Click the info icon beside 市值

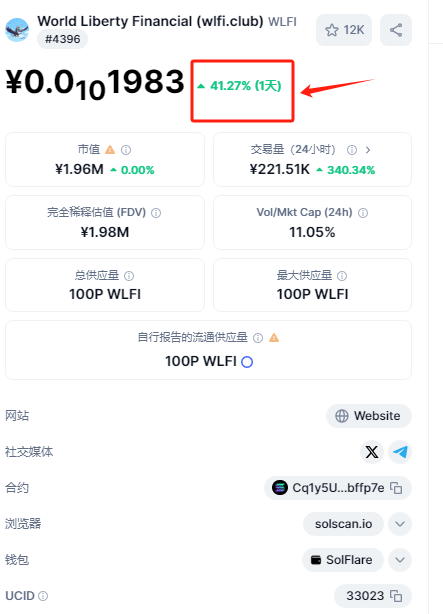click(126, 150)
